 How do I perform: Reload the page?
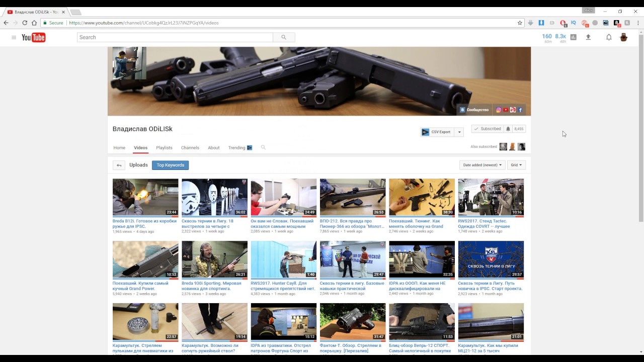tap(25, 23)
